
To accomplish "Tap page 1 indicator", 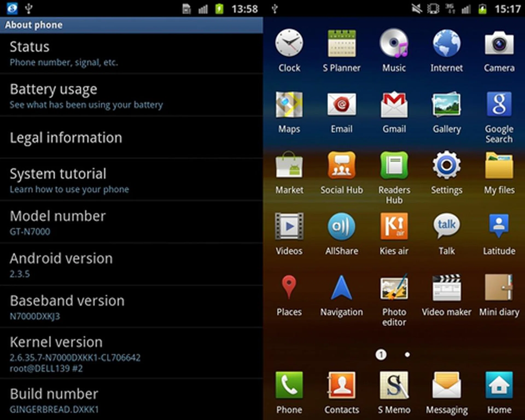I will point(381,355).
